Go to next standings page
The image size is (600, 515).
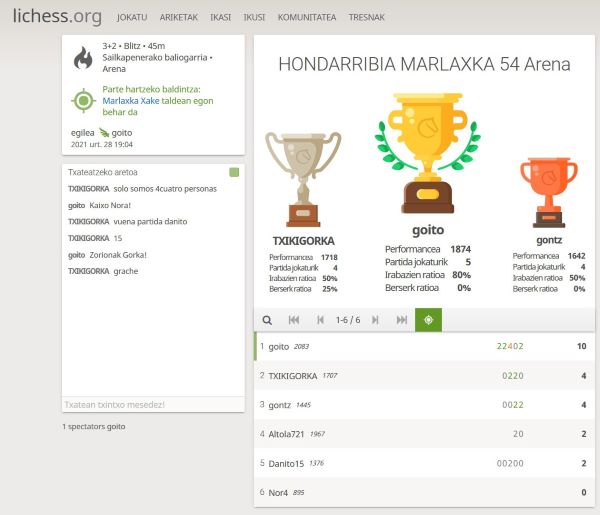(x=375, y=320)
